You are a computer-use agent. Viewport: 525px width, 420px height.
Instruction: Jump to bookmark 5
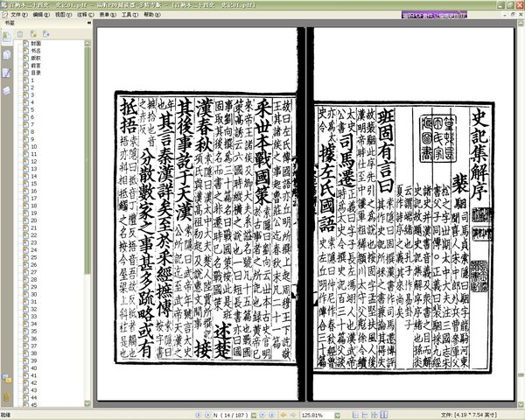tap(32, 110)
